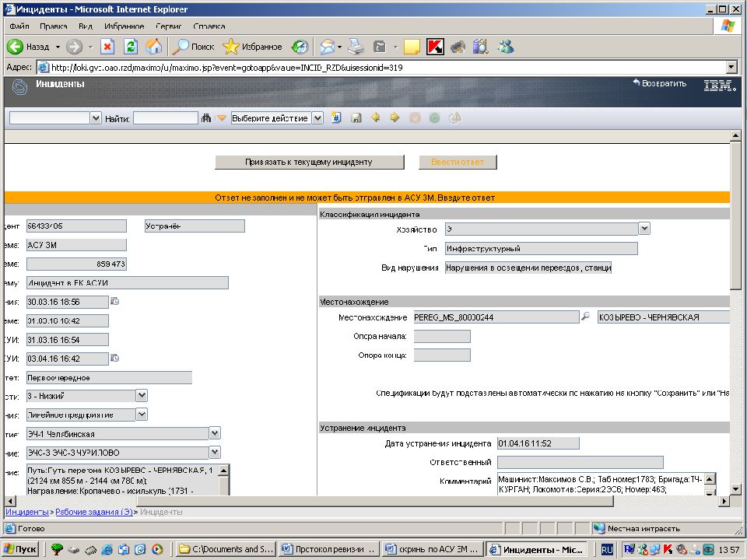Click the Kaspersky red K toolbar icon
747x560 pixels.
pos(435,47)
